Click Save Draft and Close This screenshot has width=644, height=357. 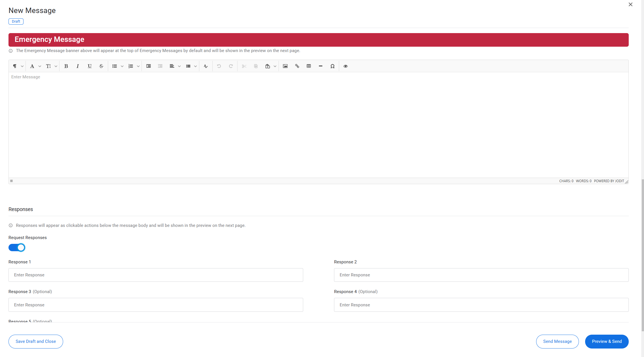click(x=36, y=341)
